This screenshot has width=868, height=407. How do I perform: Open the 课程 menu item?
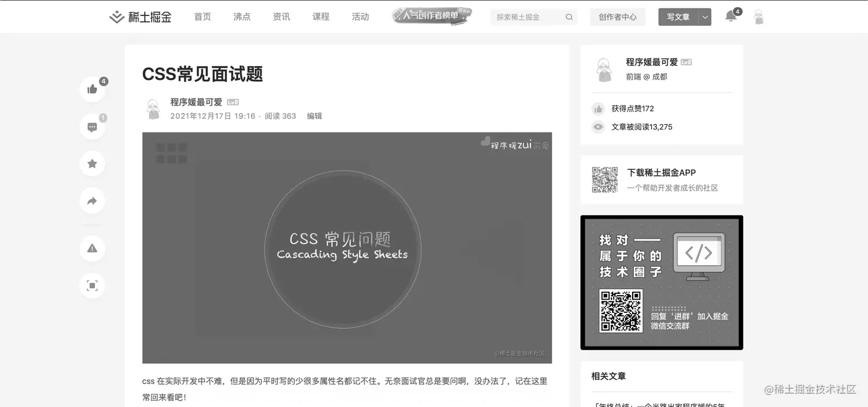[x=321, y=17]
